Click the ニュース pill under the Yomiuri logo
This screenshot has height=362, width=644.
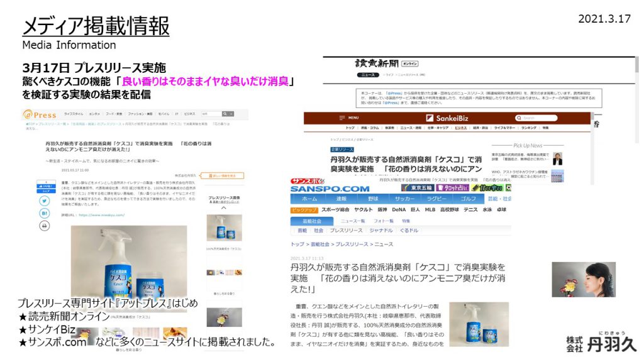368,75
